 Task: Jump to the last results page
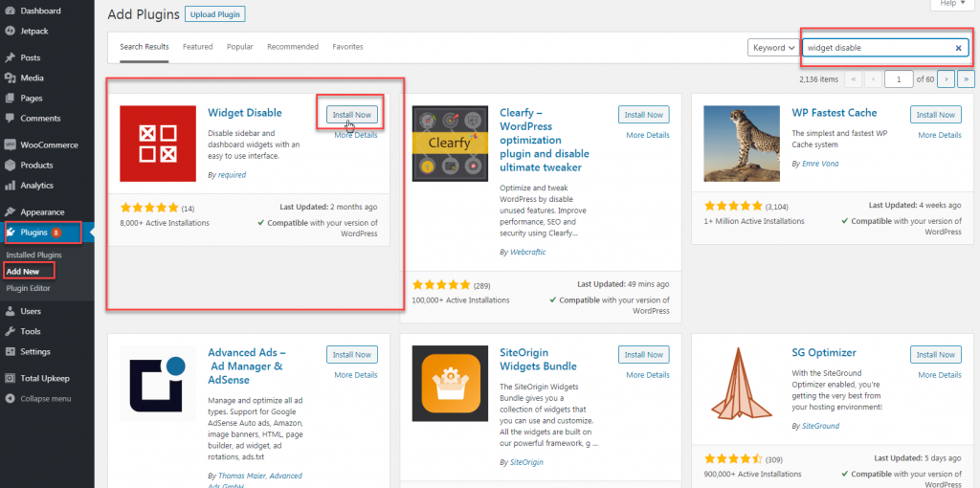[966, 79]
